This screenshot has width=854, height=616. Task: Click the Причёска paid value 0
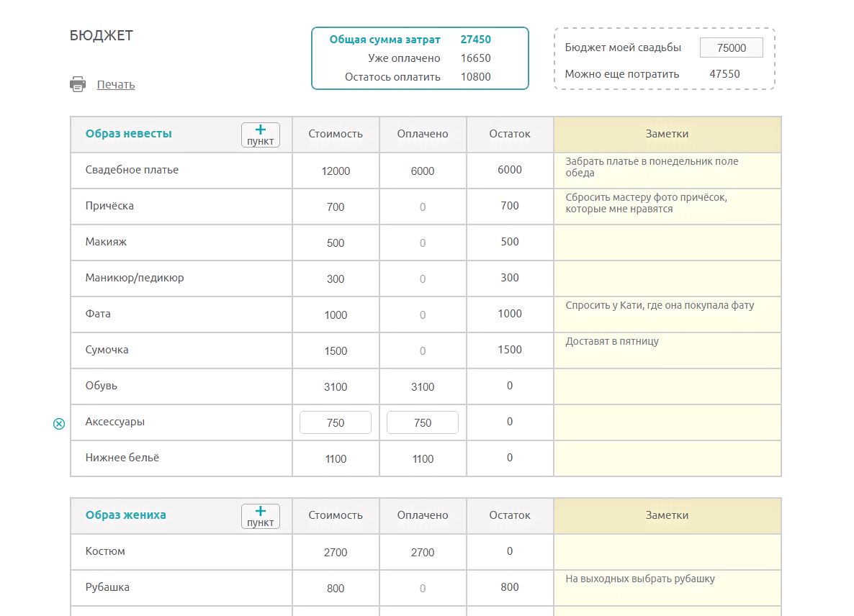(423, 207)
